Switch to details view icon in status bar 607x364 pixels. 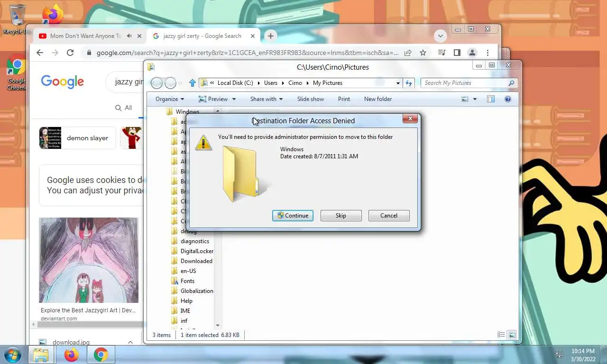pos(501,335)
